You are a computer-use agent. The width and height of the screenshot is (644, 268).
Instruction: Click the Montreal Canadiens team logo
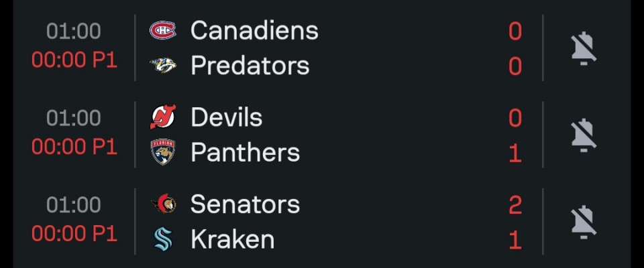[x=163, y=30]
